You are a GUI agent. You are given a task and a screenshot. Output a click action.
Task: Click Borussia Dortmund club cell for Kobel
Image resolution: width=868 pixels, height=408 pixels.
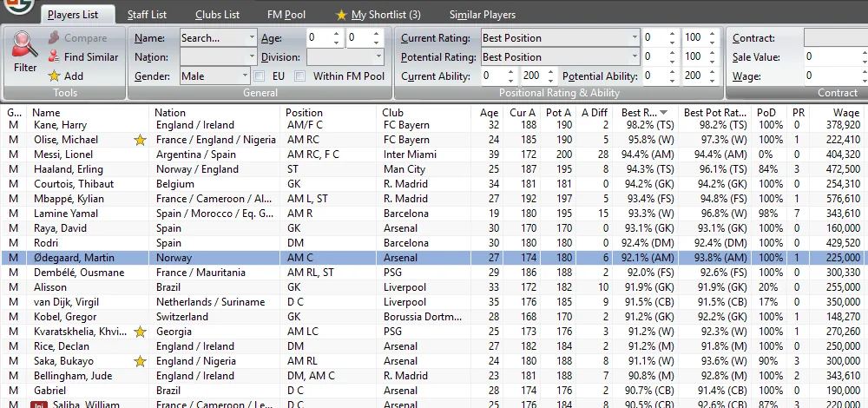[423, 317]
